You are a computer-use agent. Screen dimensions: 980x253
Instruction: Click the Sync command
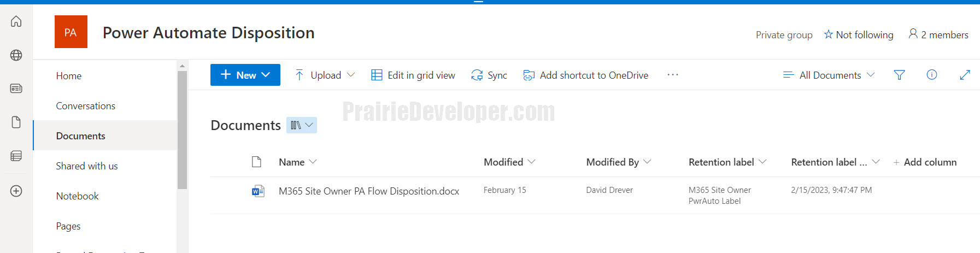tap(489, 75)
